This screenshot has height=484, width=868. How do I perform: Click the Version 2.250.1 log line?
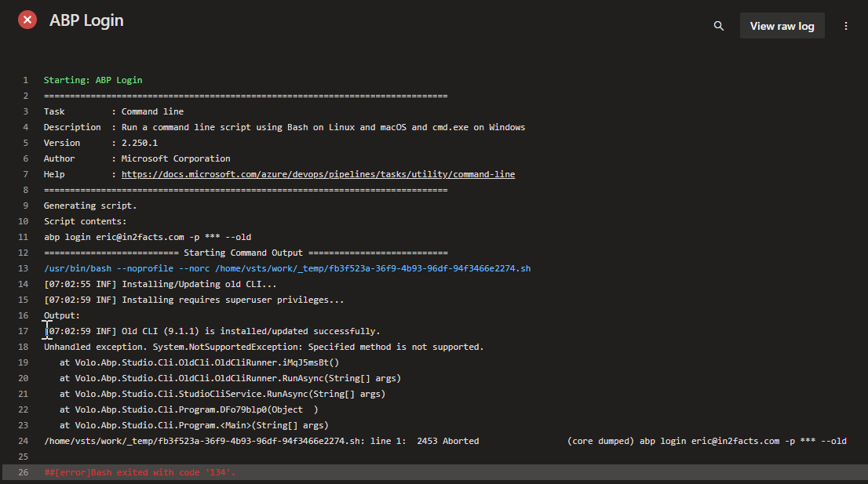pyautogui.click(x=100, y=143)
